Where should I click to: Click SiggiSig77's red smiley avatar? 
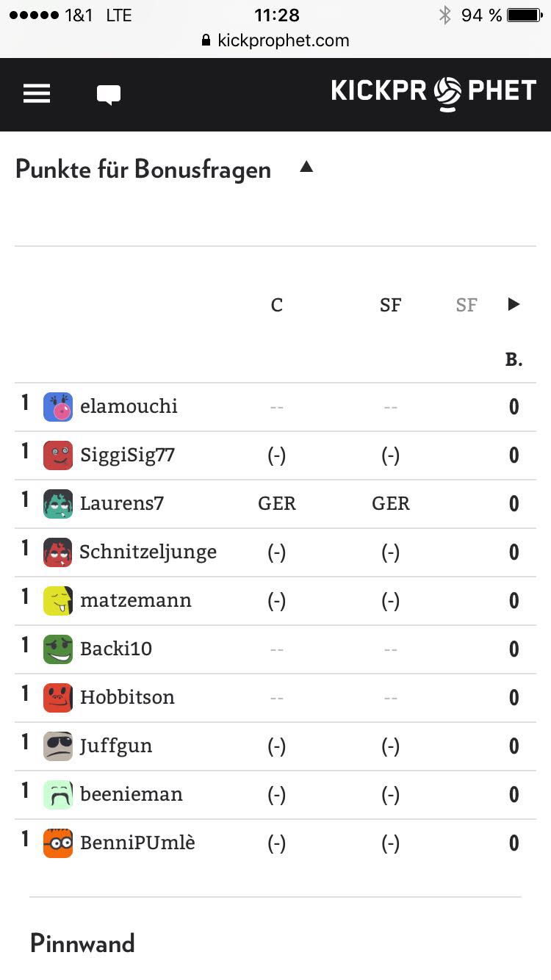[58, 455]
